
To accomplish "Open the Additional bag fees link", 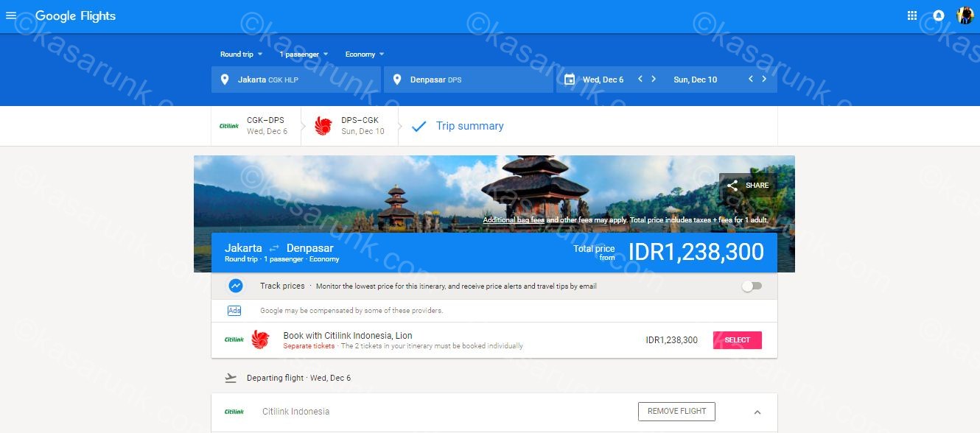I will [514, 220].
